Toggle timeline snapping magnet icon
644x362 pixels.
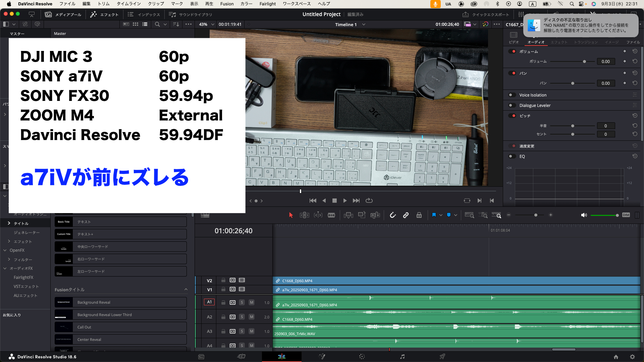click(x=392, y=215)
